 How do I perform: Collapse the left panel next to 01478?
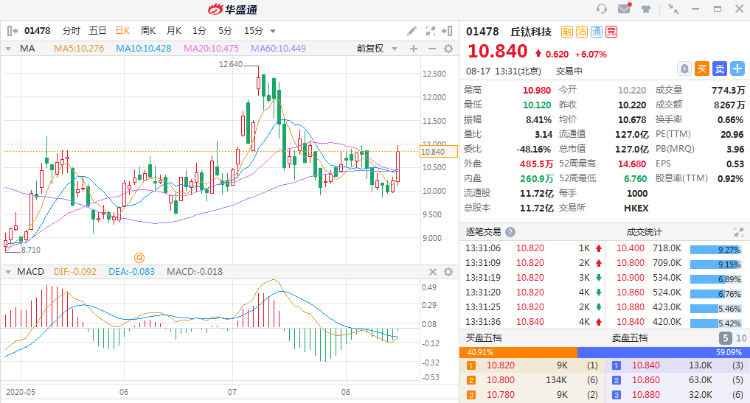point(12,31)
